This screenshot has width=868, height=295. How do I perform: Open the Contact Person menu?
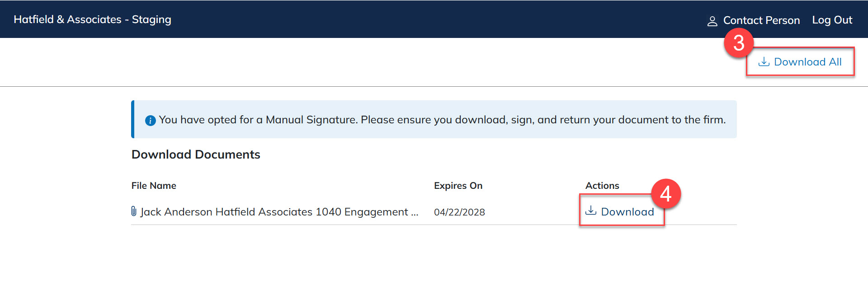point(761,20)
